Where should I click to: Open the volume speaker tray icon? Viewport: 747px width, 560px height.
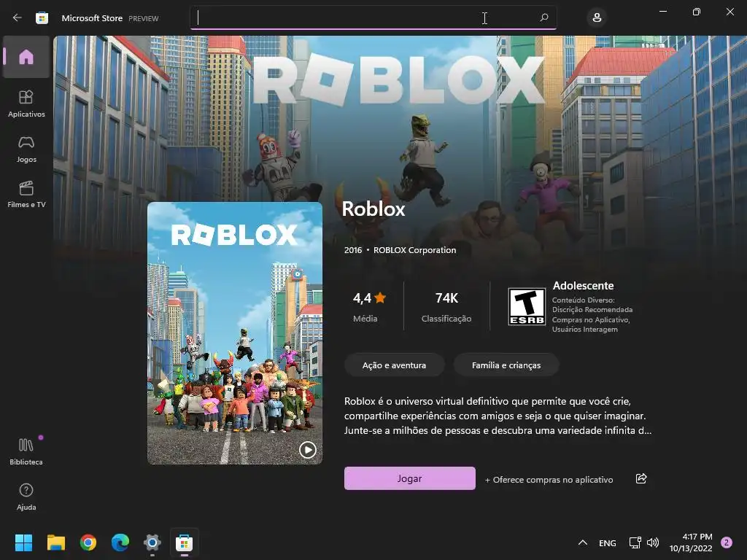point(653,542)
